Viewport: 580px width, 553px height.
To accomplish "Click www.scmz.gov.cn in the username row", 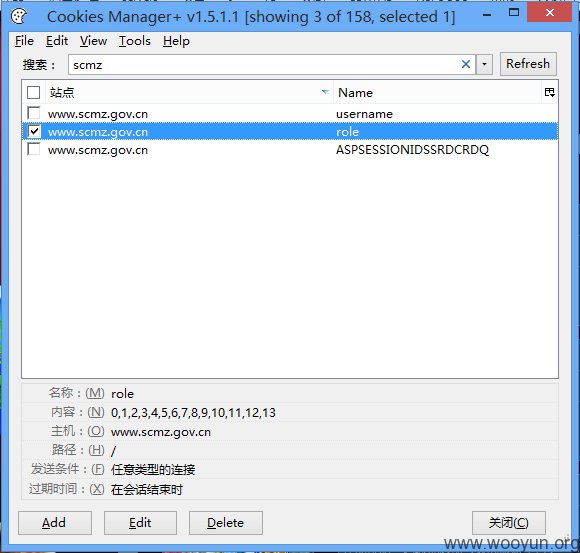I will (98, 114).
